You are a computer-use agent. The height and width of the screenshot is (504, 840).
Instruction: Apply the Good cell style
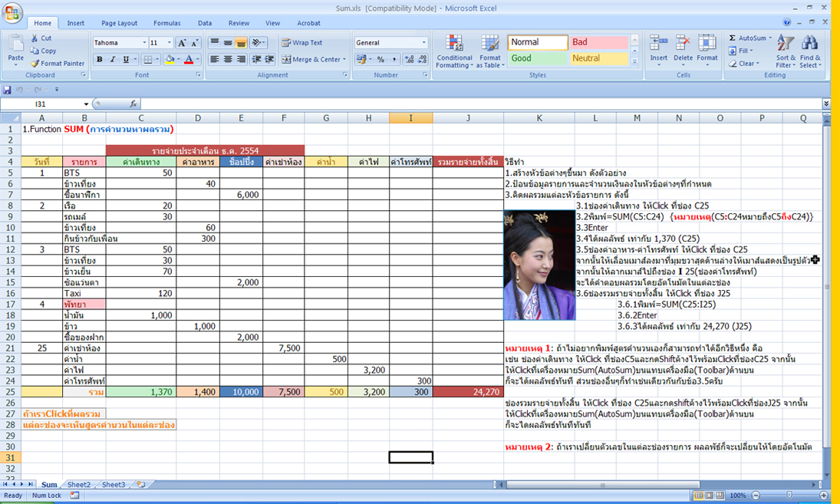537,58
